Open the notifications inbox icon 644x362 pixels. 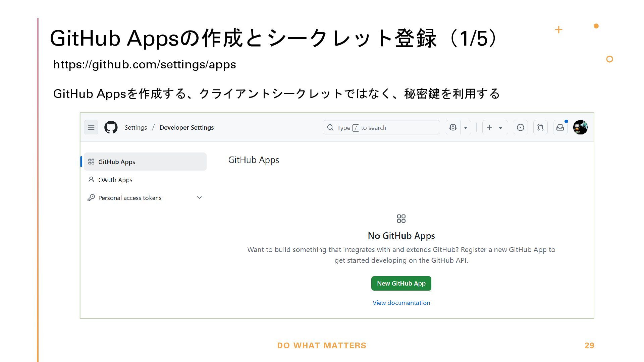click(x=560, y=127)
